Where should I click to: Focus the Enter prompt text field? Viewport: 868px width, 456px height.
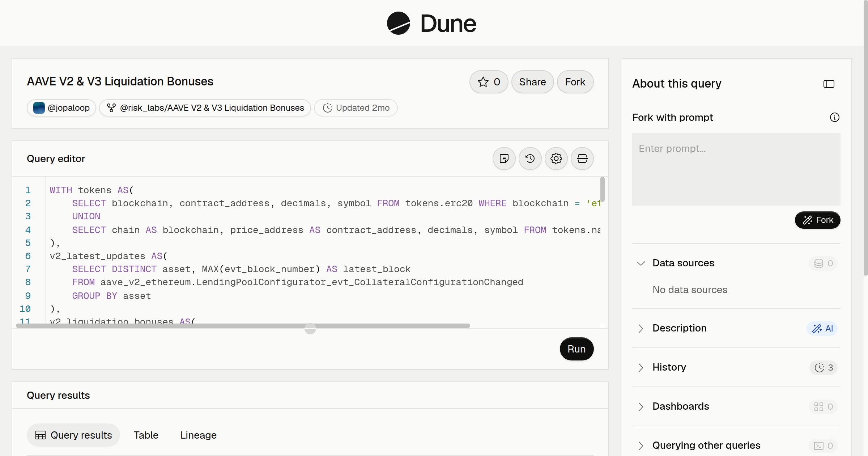[x=736, y=169]
